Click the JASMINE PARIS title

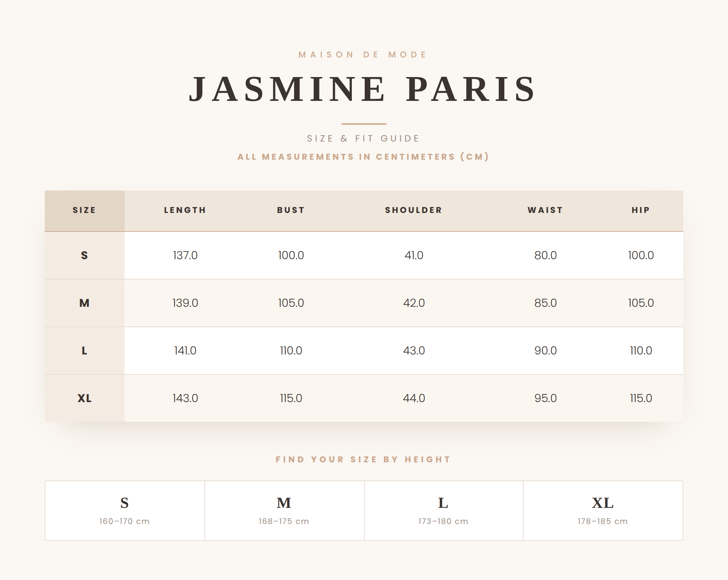coord(363,89)
